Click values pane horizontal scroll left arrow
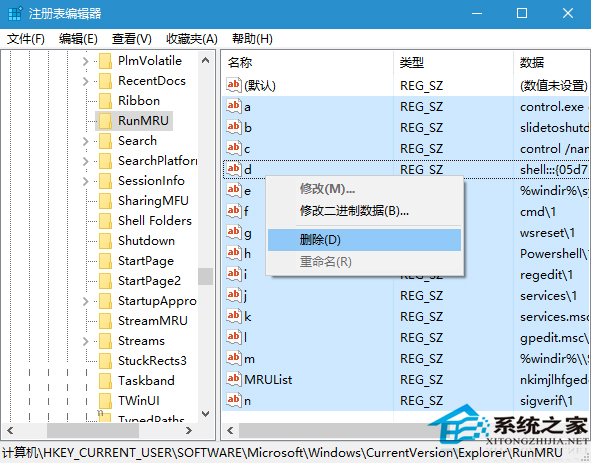This screenshot has width=591, height=463. click(230, 430)
